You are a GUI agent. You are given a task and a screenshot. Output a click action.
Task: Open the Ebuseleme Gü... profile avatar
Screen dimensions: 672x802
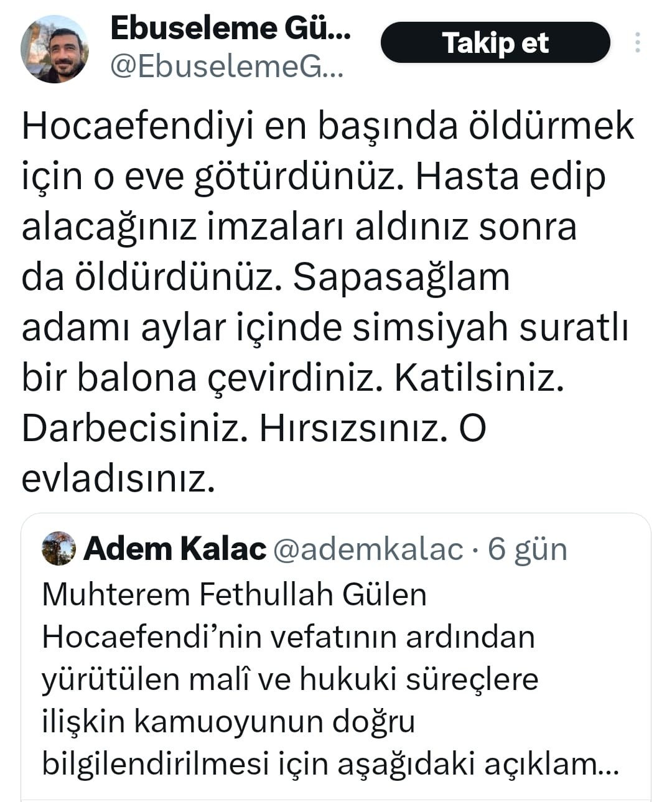[x=55, y=49]
